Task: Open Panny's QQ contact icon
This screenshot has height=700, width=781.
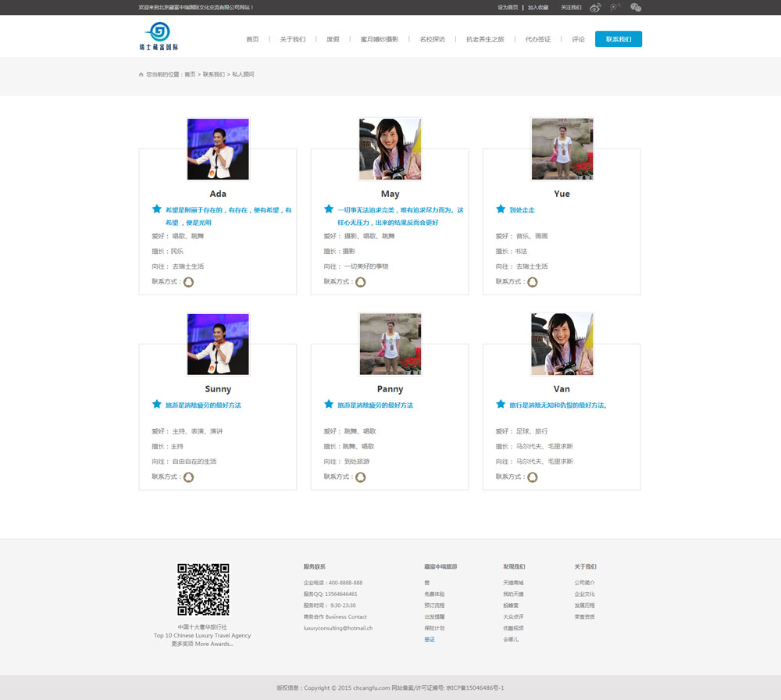Action: (x=360, y=477)
